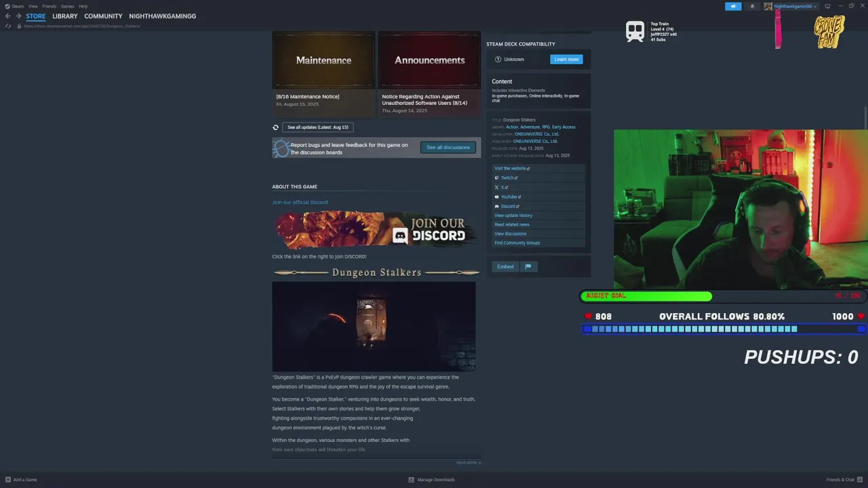Image resolution: width=868 pixels, height=488 pixels.
Task: Flag this product with the flag button
Action: (x=528, y=266)
